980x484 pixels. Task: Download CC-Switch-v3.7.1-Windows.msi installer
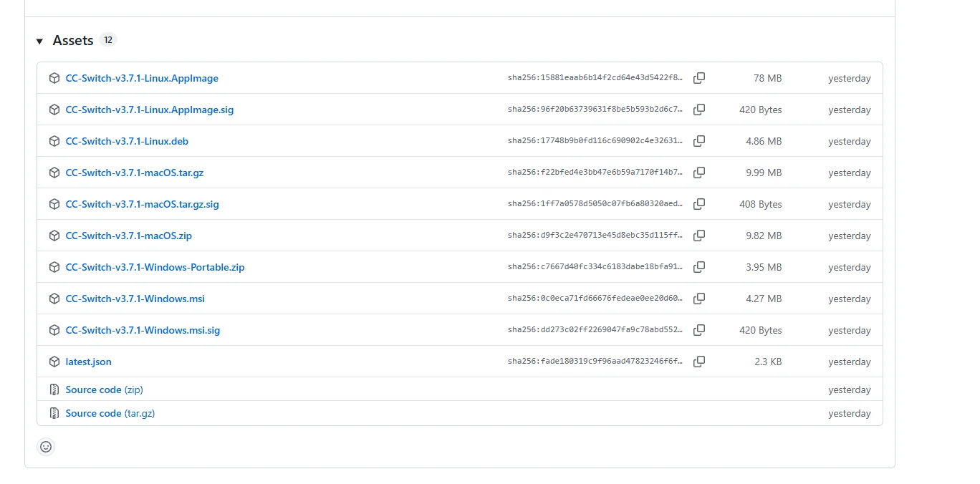tap(135, 299)
